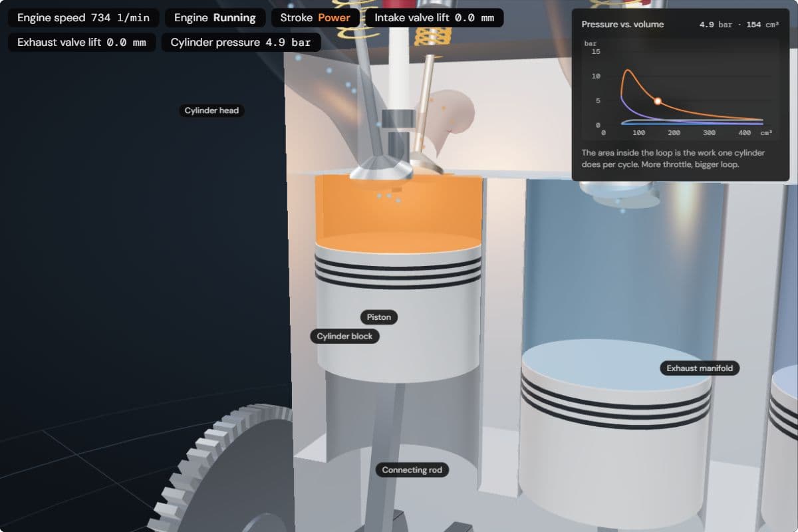Image resolution: width=798 pixels, height=532 pixels.
Task: Select the 200 tick on the volume axis
Action: pos(674,133)
